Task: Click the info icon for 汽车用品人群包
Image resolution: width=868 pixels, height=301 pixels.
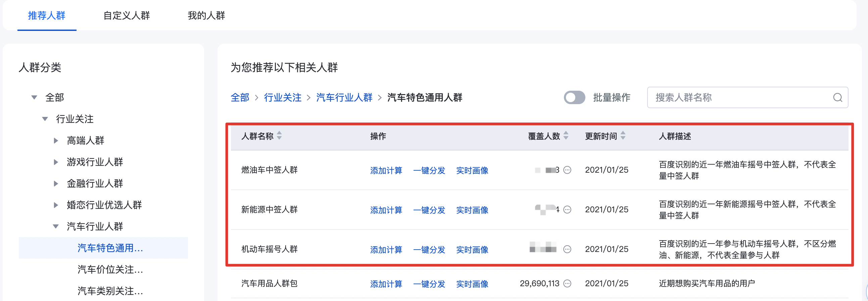Action: click(568, 284)
